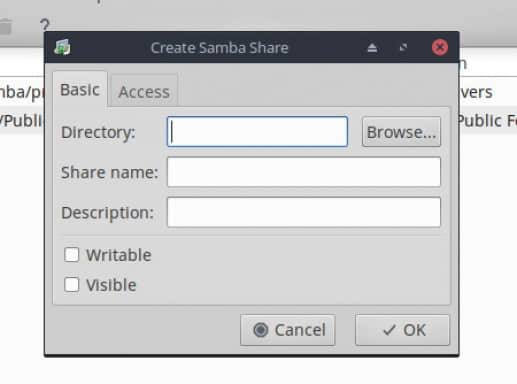Cancel the share creation

pyautogui.click(x=288, y=330)
